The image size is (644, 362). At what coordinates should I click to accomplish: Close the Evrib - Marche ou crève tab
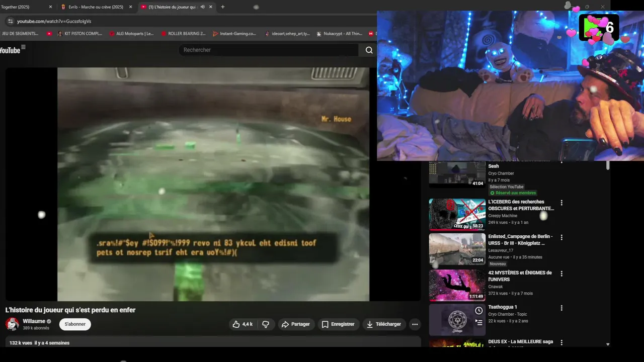[x=131, y=7]
